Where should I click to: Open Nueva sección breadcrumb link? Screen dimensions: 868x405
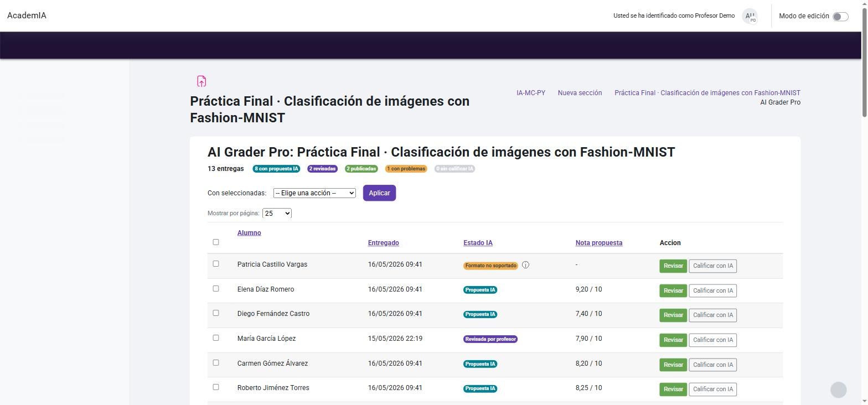pos(580,93)
